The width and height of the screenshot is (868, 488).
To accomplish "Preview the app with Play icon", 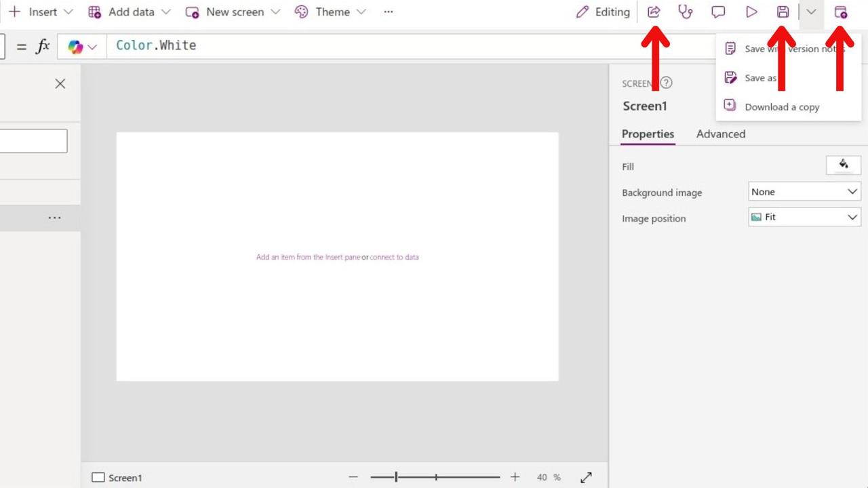I will coord(751,12).
